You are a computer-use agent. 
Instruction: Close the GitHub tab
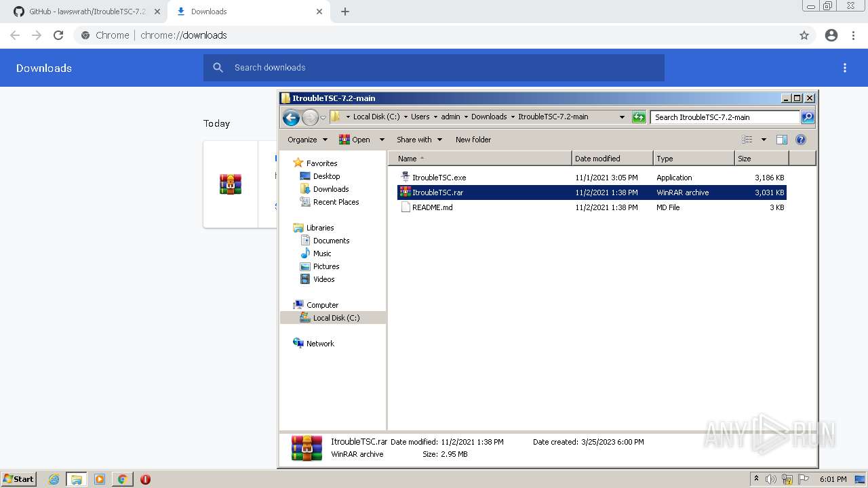[x=157, y=12]
